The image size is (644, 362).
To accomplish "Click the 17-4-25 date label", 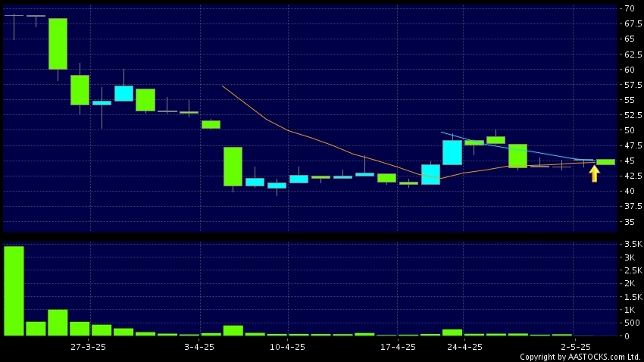I will coord(398,347).
